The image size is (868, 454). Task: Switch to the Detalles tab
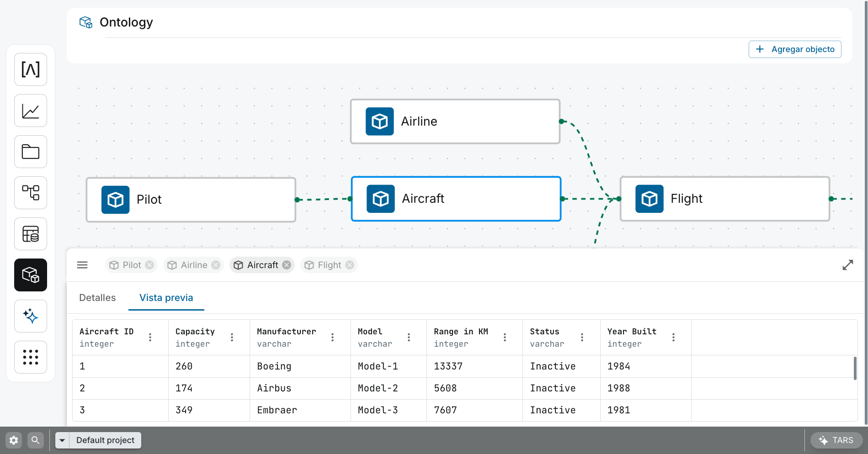97,298
